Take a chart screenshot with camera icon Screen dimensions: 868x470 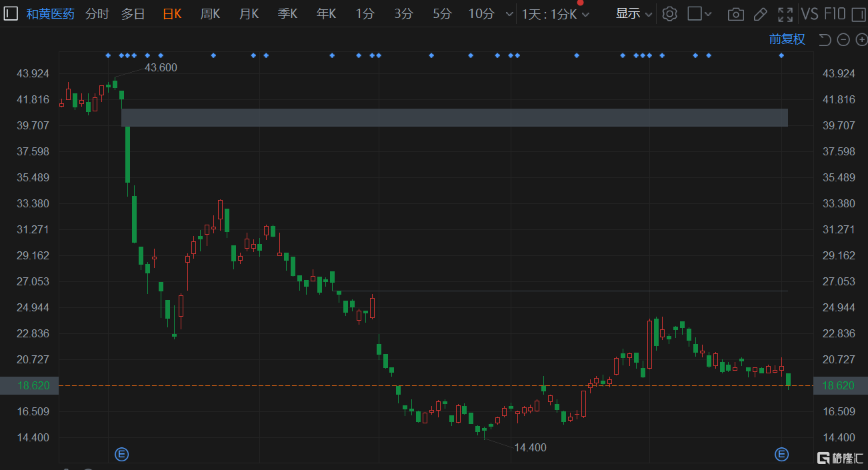[735, 14]
